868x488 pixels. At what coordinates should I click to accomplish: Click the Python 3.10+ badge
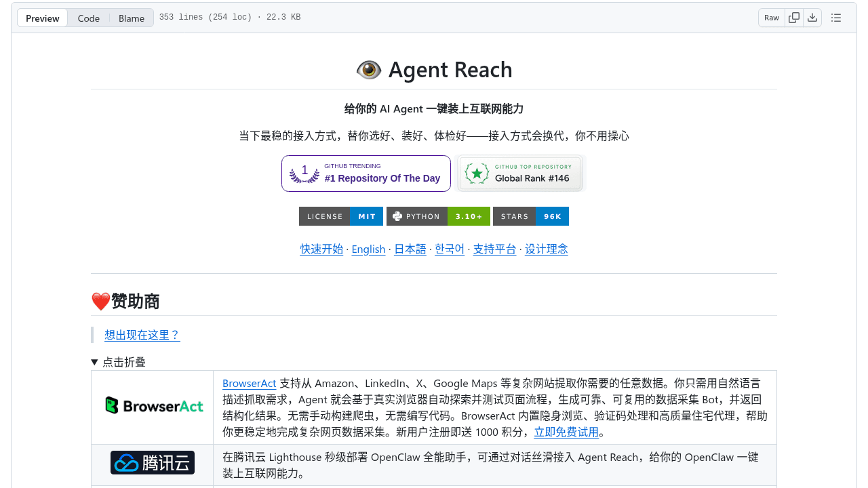[x=438, y=216]
